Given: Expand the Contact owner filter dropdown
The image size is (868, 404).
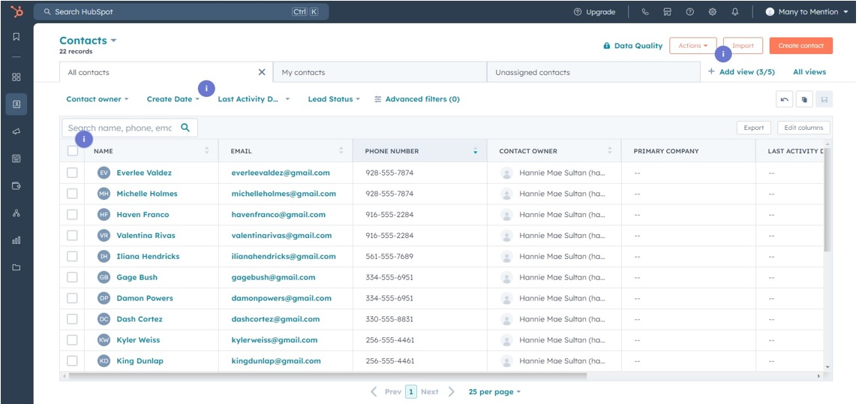Looking at the screenshot, I should [x=98, y=99].
